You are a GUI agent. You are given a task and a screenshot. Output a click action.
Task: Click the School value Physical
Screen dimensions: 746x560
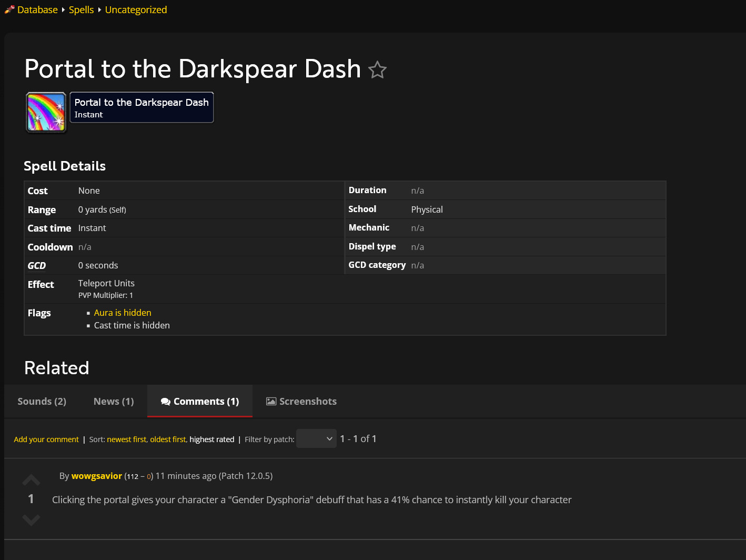(427, 209)
